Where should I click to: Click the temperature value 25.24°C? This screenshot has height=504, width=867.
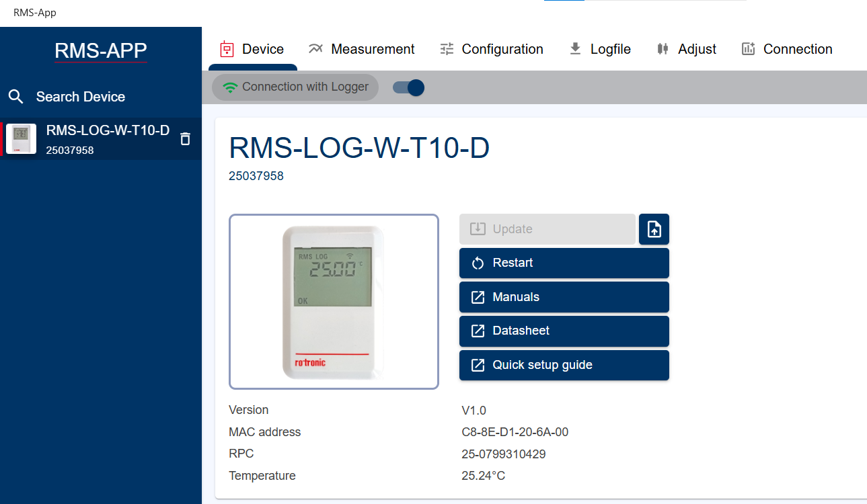coord(483,476)
